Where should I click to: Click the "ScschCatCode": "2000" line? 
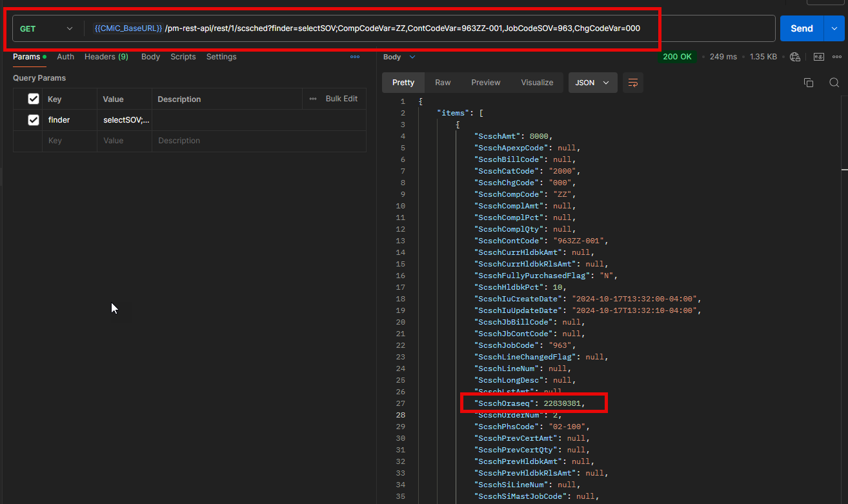click(527, 171)
